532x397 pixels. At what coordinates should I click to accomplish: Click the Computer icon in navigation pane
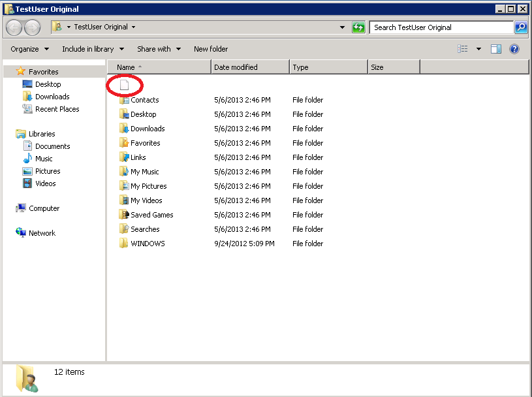click(21, 208)
